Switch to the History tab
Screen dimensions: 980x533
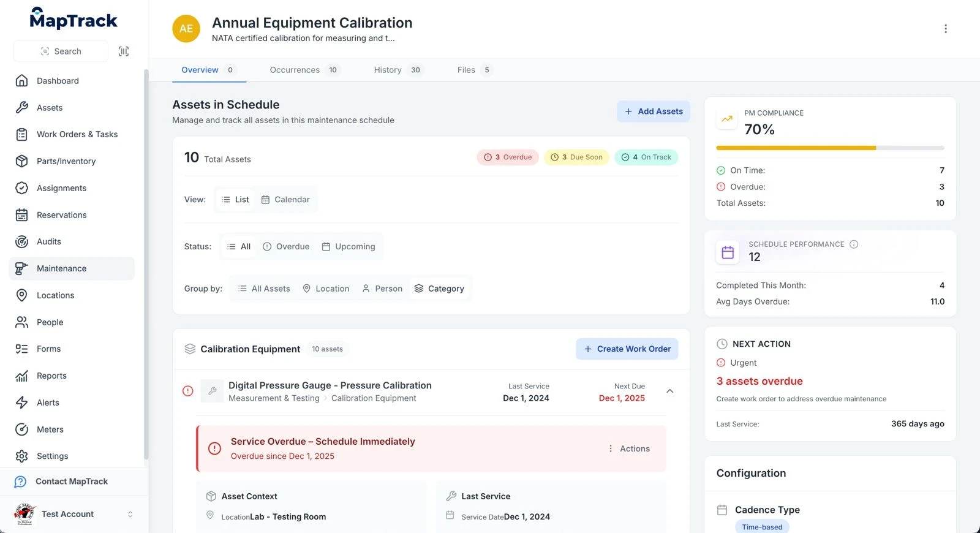coord(398,70)
